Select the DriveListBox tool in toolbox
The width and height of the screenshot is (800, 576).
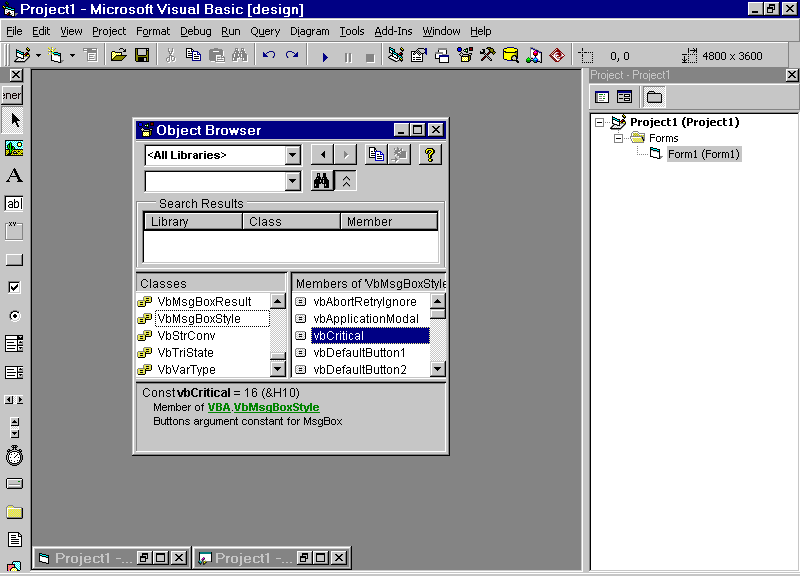click(x=14, y=484)
